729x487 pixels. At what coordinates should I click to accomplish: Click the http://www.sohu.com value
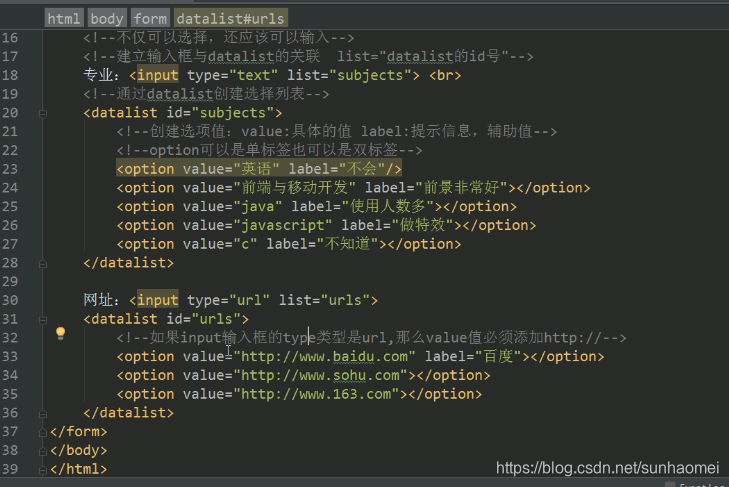[x=320, y=375]
